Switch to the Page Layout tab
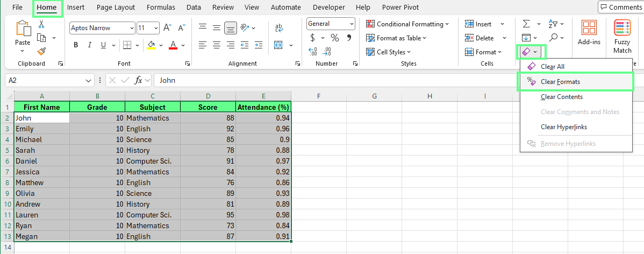 [116, 8]
